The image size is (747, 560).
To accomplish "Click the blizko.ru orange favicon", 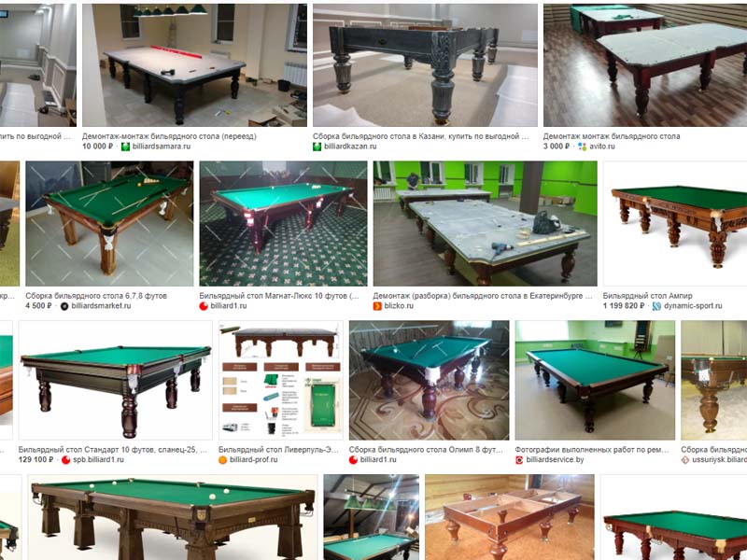I will tap(377, 306).
